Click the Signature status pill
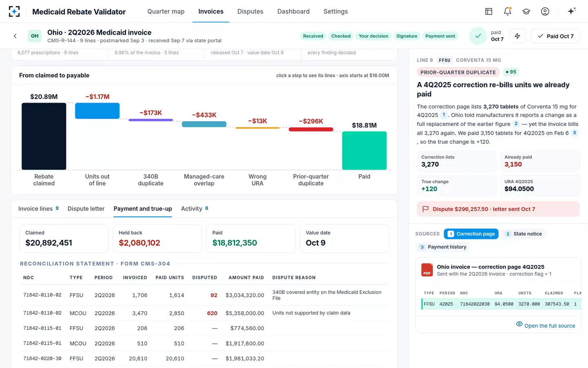This screenshot has width=588, height=368. point(407,36)
